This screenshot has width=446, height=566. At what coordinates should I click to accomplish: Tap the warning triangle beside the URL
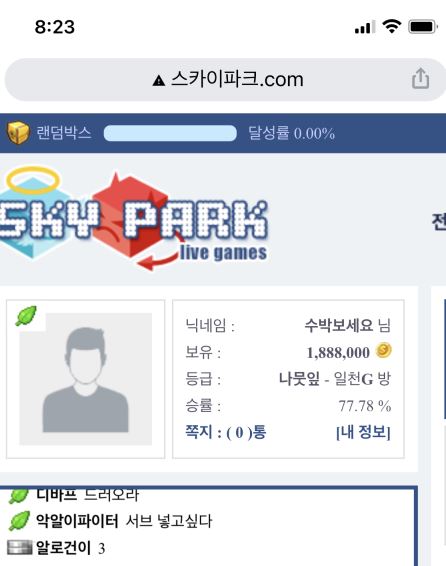tap(158, 80)
